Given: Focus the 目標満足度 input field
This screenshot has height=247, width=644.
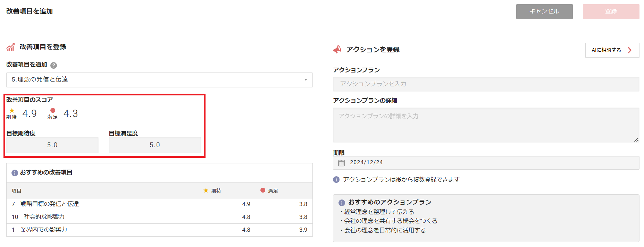Looking at the screenshot, I should tap(155, 145).
